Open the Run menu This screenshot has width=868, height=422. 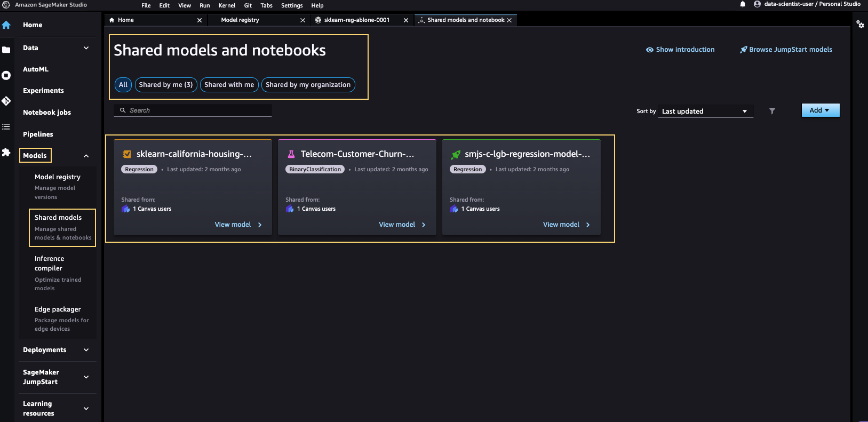(205, 5)
